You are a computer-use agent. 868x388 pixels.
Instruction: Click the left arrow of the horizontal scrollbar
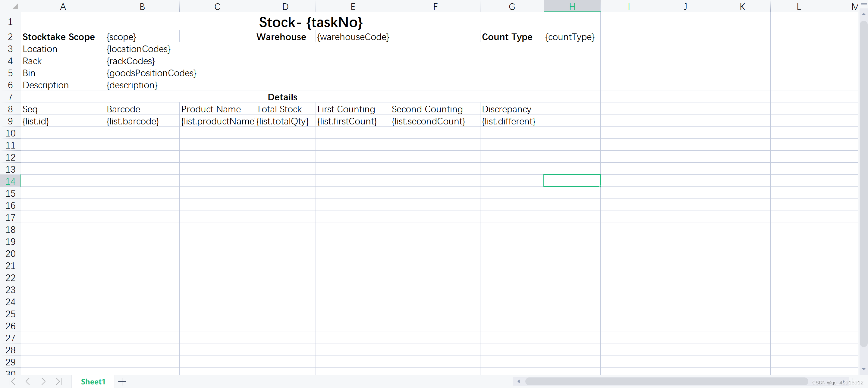pyautogui.click(x=519, y=381)
